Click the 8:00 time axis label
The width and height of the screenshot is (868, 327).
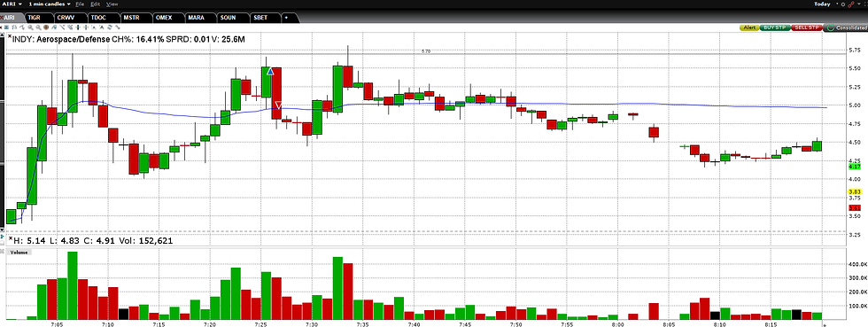pyautogui.click(x=618, y=324)
